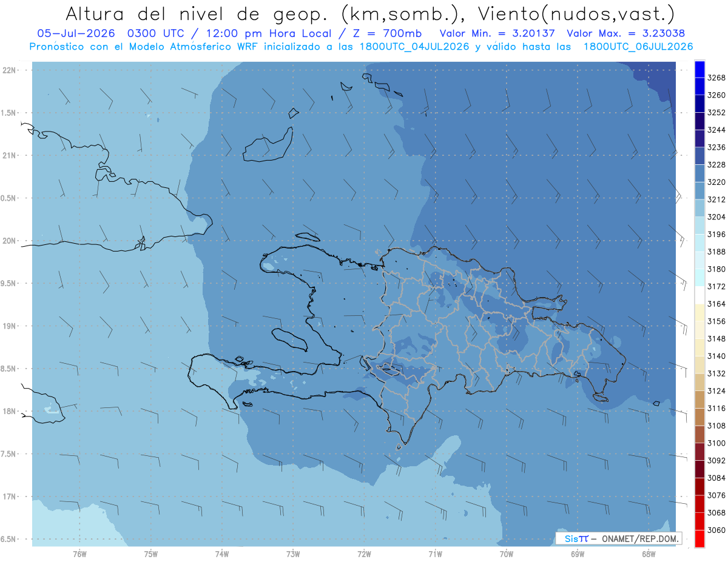728x562 pixels.
Task: Click the '3268' colorbar value
Action: [x=716, y=78]
